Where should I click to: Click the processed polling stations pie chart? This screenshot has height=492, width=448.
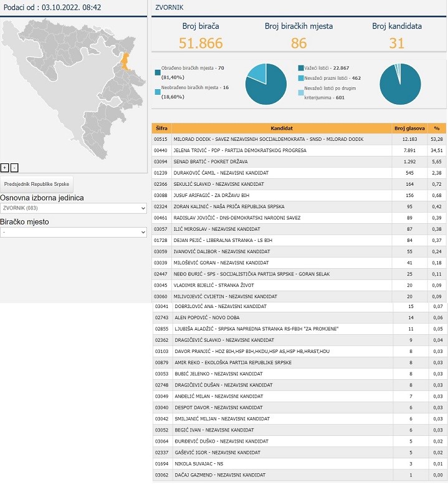click(266, 84)
